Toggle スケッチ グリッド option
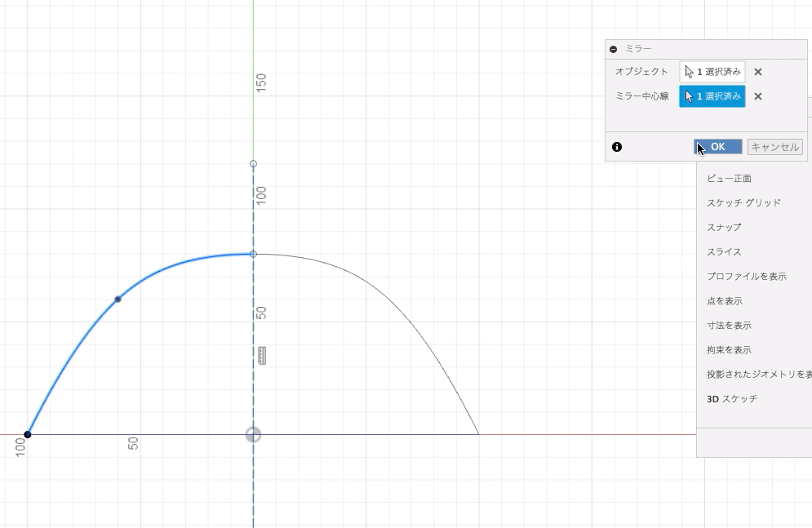 click(743, 203)
